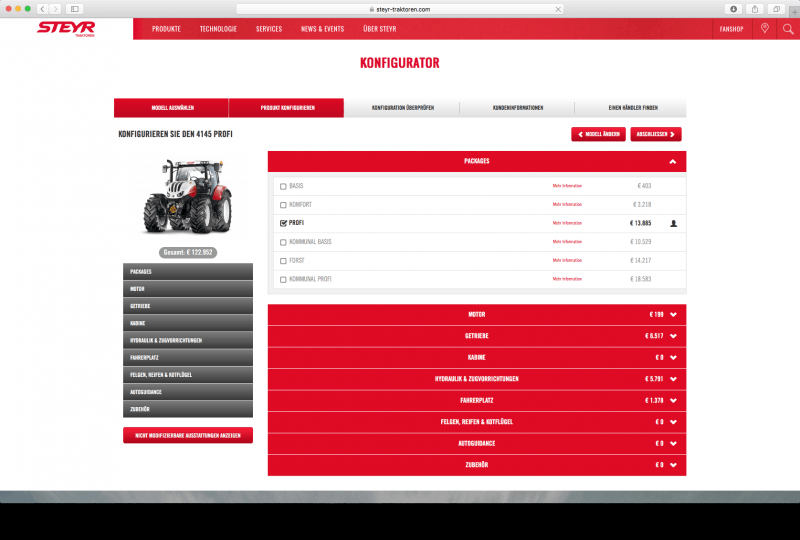Screen dimensions: 800x540
Task: Open Safari downloads icon
Action: point(733,9)
